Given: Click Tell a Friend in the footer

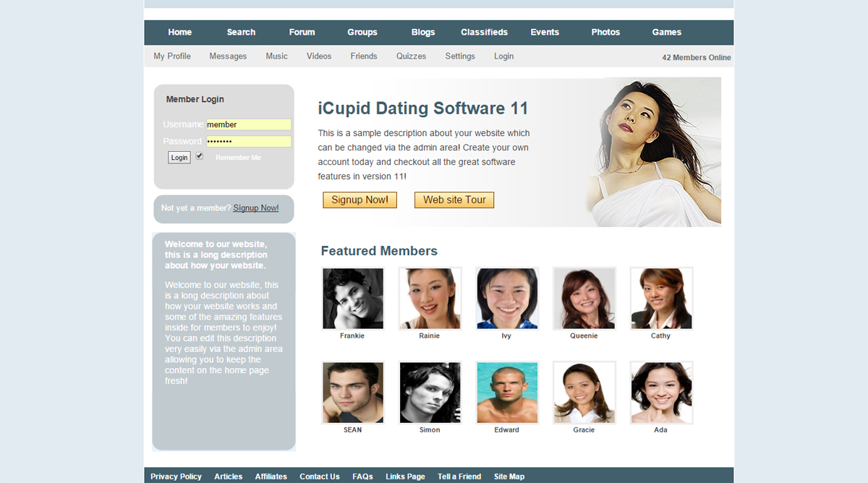Looking at the screenshot, I should click(459, 476).
